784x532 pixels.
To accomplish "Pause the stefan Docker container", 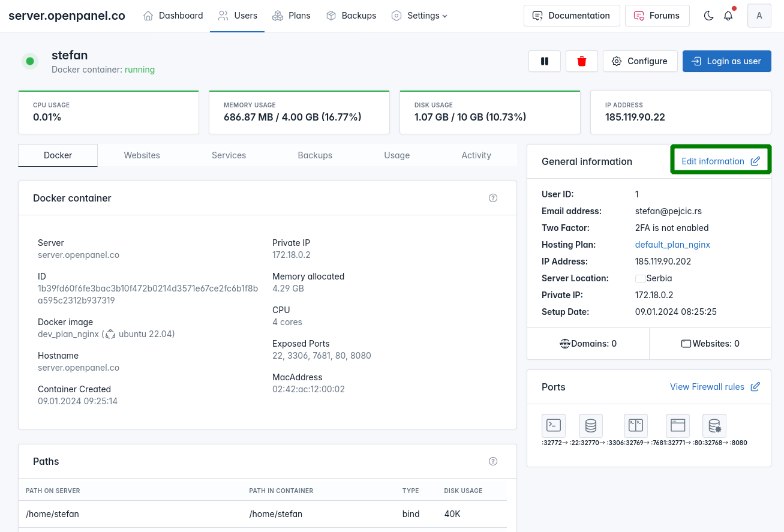I will 545,61.
